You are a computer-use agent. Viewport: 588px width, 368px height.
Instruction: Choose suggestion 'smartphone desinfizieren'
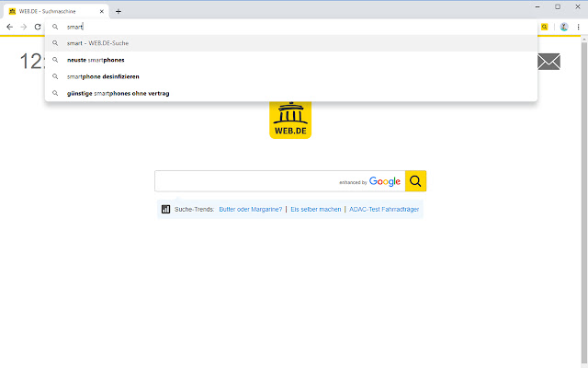tap(291, 76)
